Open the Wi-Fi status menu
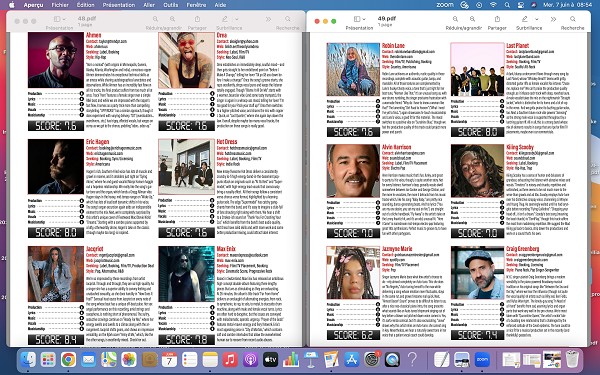Viewport: 600px width, 375px height. 493,5
